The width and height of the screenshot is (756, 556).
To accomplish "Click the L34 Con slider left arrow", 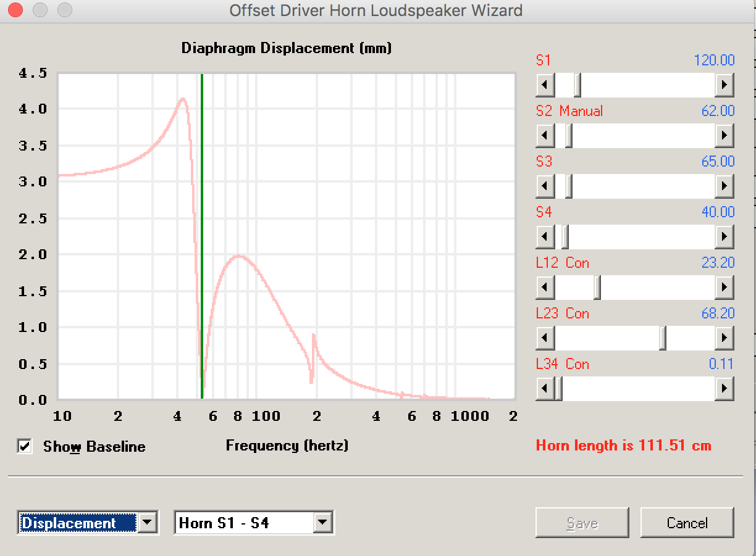I will point(545,388).
